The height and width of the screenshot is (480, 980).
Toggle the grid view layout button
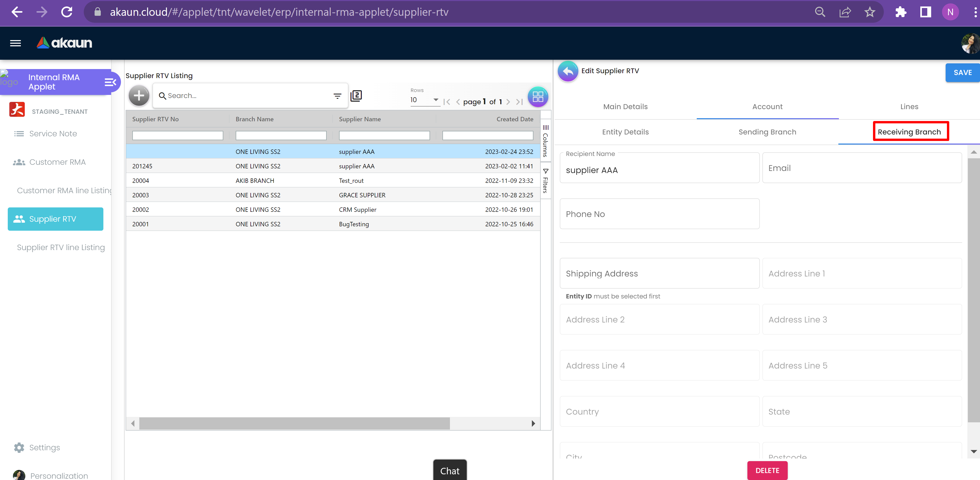[x=538, y=97]
